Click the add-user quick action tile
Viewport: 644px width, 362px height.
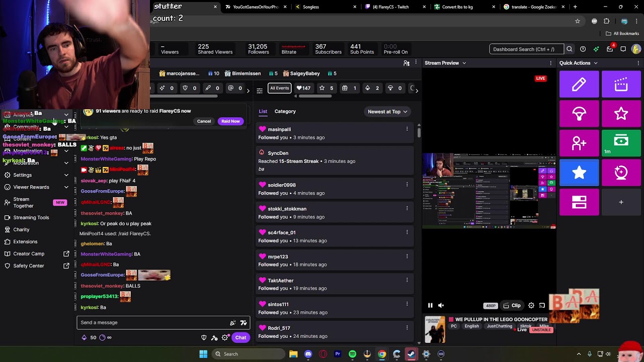[579, 143]
